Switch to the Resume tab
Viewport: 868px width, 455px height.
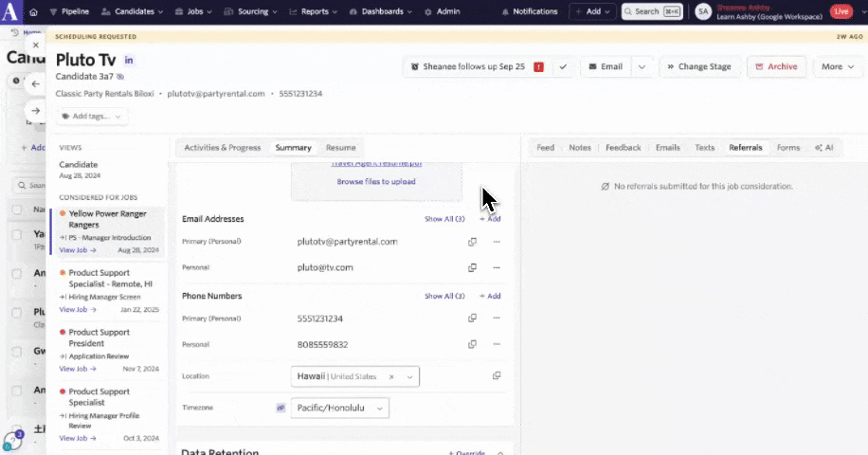[340, 148]
